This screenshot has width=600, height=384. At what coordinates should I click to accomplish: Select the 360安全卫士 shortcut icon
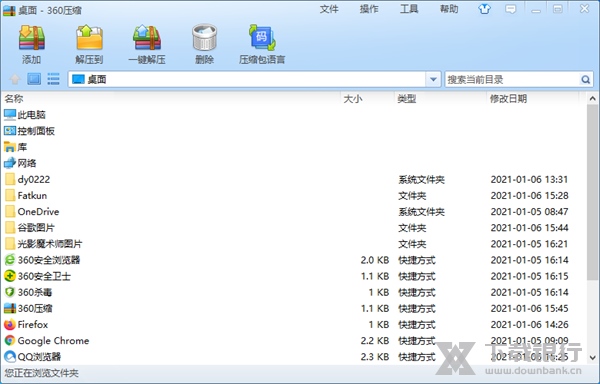pos(10,276)
